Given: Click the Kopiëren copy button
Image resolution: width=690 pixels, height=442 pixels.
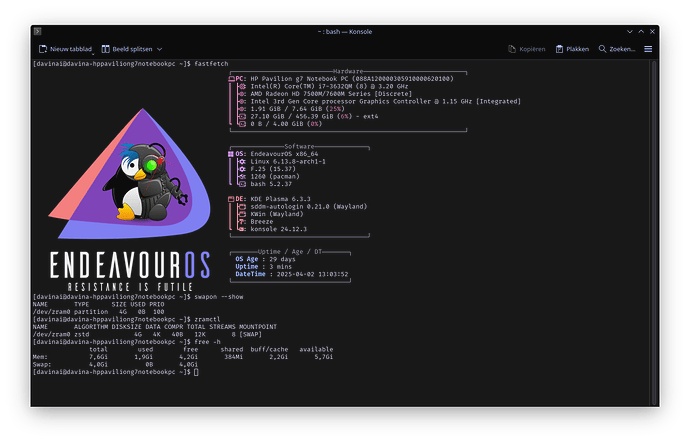Looking at the screenshot, I should pos(527,48).
